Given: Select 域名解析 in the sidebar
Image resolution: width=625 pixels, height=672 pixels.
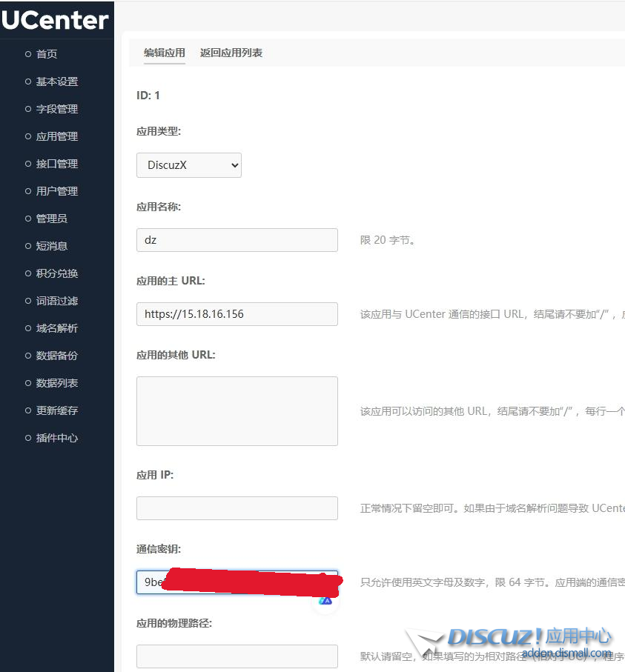Looking at the screenshot, I should point(56,328).
